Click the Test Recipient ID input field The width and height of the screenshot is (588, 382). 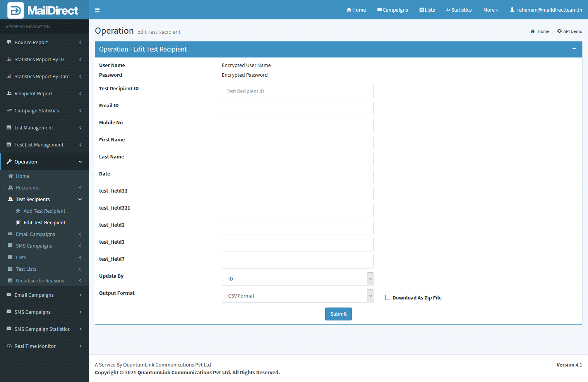(297, 91)
